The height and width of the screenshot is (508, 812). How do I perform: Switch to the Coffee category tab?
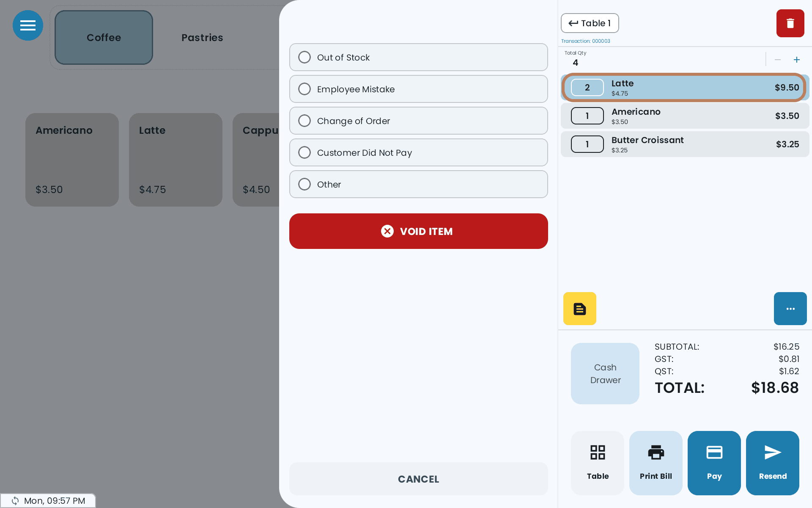click(104, 38)
